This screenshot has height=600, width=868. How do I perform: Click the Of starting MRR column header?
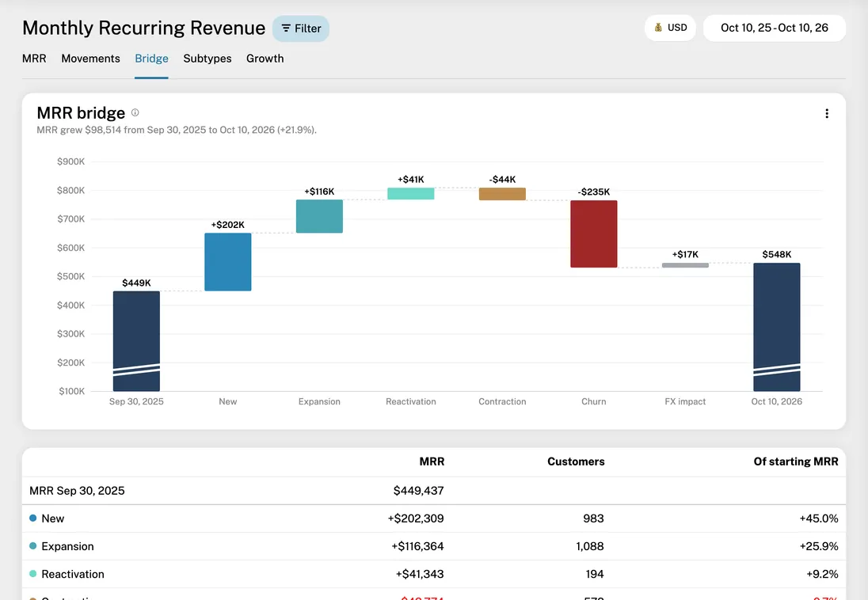click(x=796, y=461)
